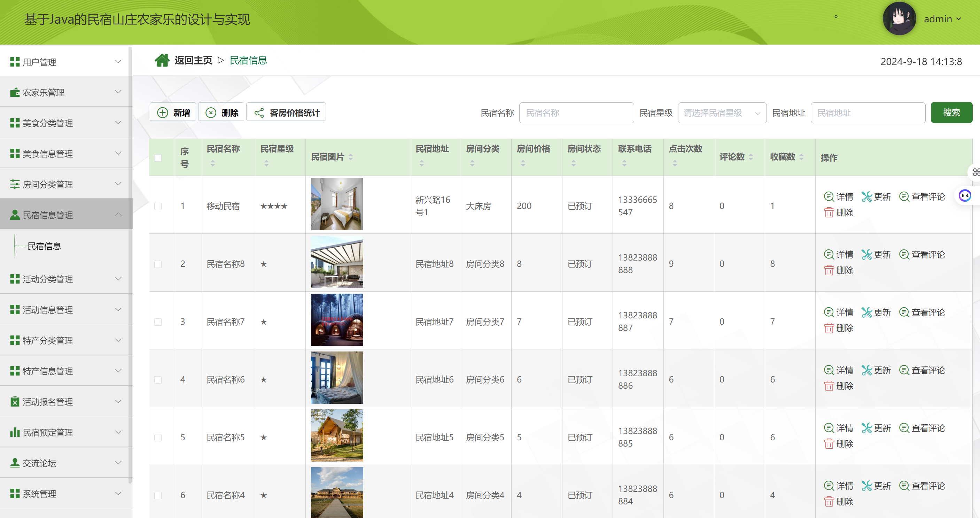The image size is (980, 518).
Task: Check the box for 移动民宿 row
Action: click(158, 206)
